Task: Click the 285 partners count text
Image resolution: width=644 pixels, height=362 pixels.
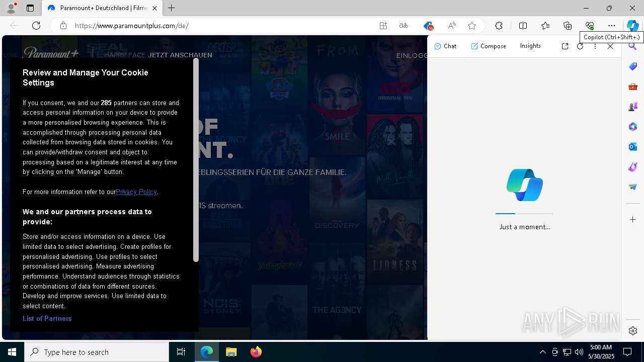Action: tap(106, 103)
